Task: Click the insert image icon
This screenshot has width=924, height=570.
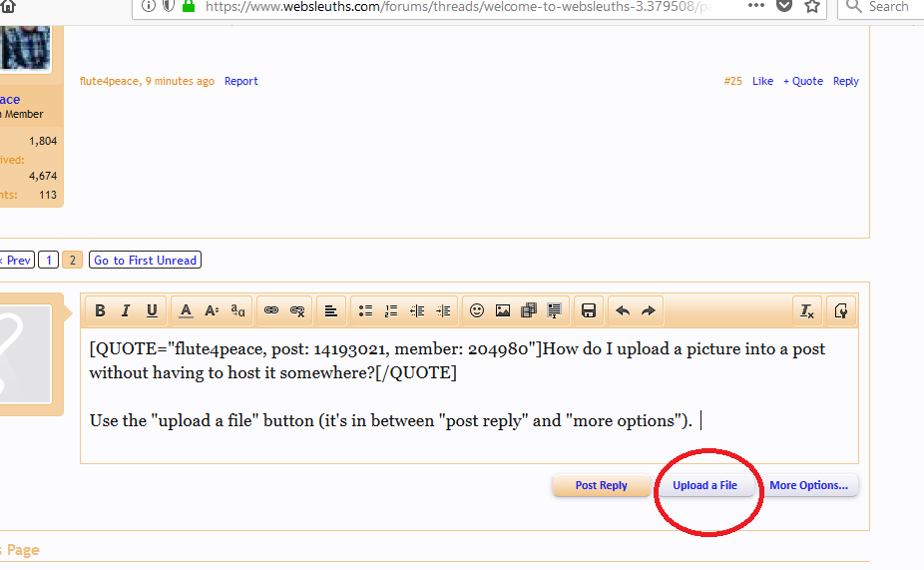Action: point(503,311)
